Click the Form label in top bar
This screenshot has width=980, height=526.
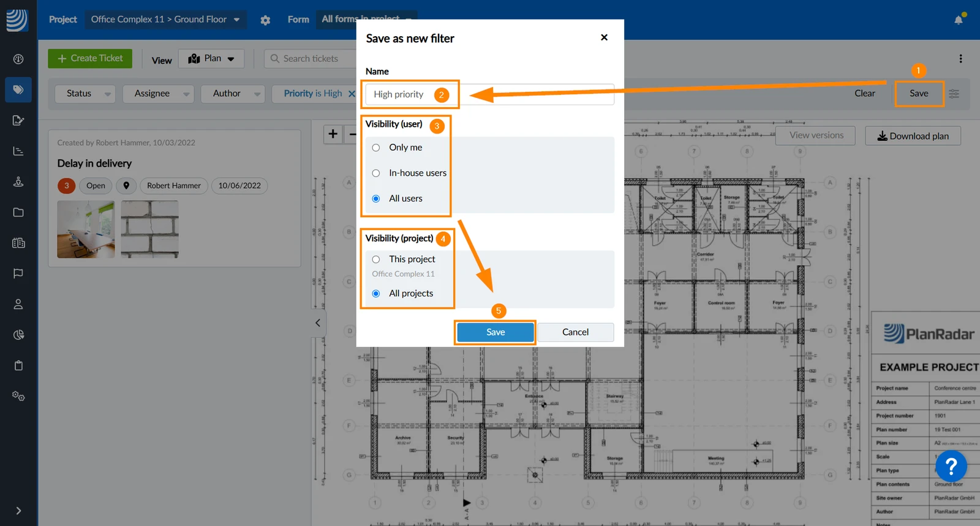tap(298, 20)
